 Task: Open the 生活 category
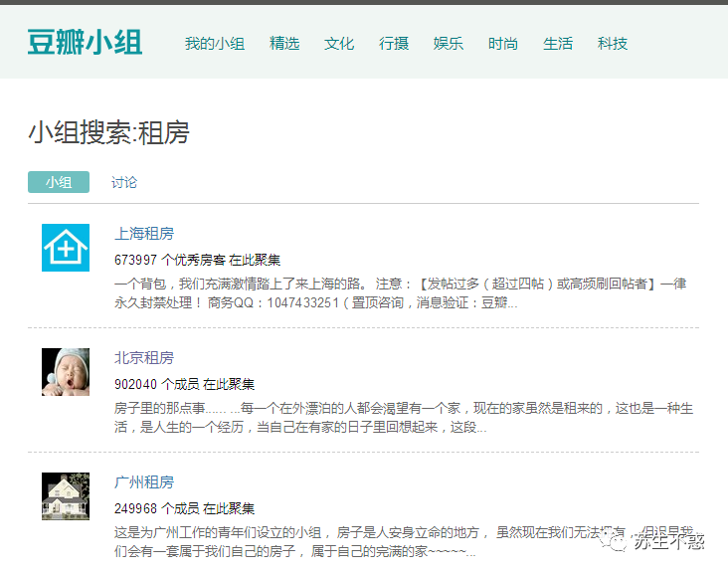558,44
